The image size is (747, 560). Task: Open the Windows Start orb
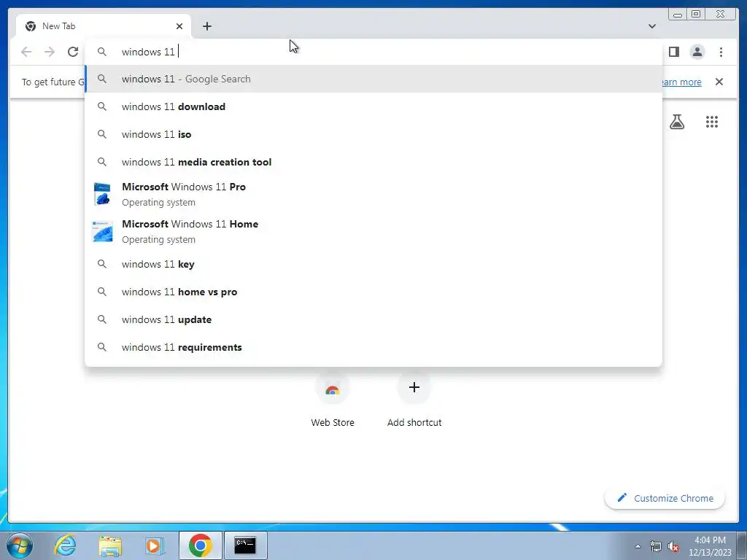20,545
